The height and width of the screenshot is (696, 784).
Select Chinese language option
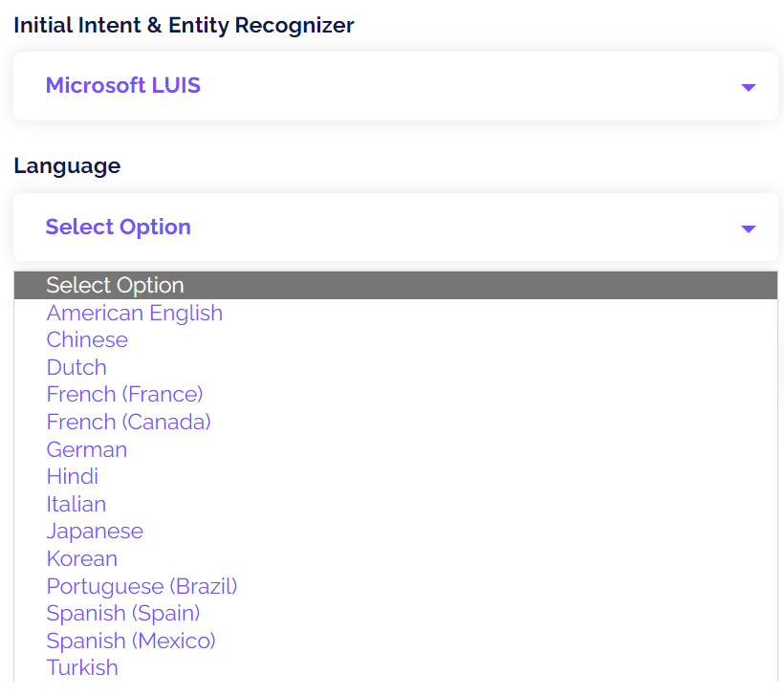(x=87, y=340)
